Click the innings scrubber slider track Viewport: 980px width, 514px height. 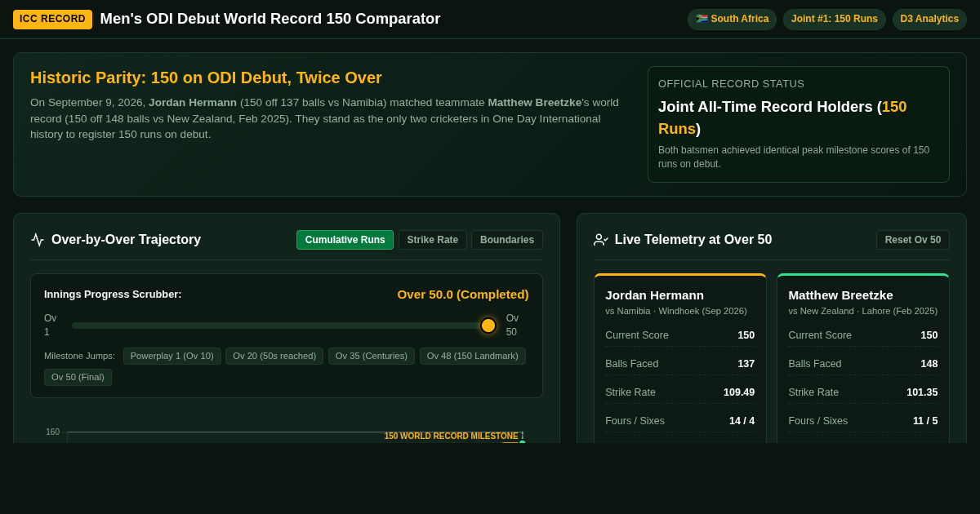(x=283, y=326)
